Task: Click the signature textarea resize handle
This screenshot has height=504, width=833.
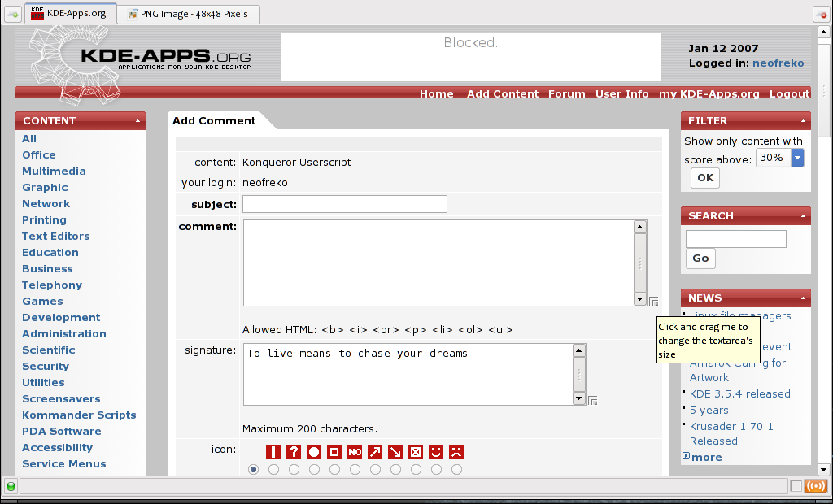Action: coord(593,401)
